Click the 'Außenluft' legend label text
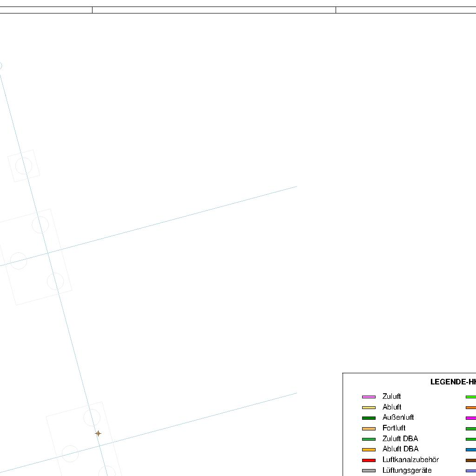Image resolution: width=476 pixels, height=476 pixels. point(398,417)
